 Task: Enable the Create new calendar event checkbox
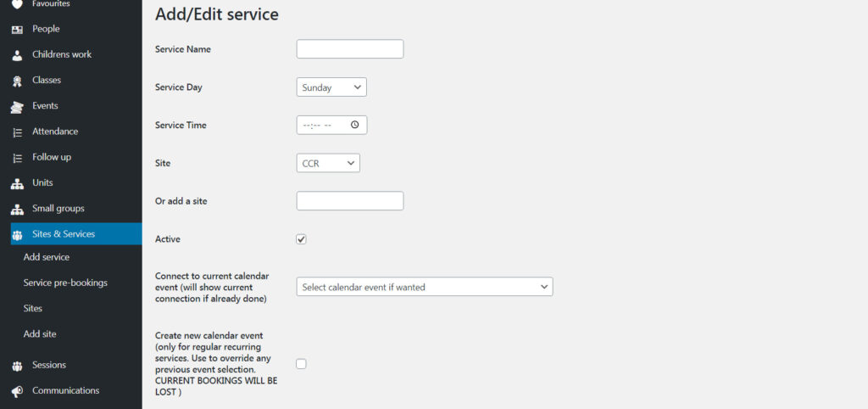[301, 364]
